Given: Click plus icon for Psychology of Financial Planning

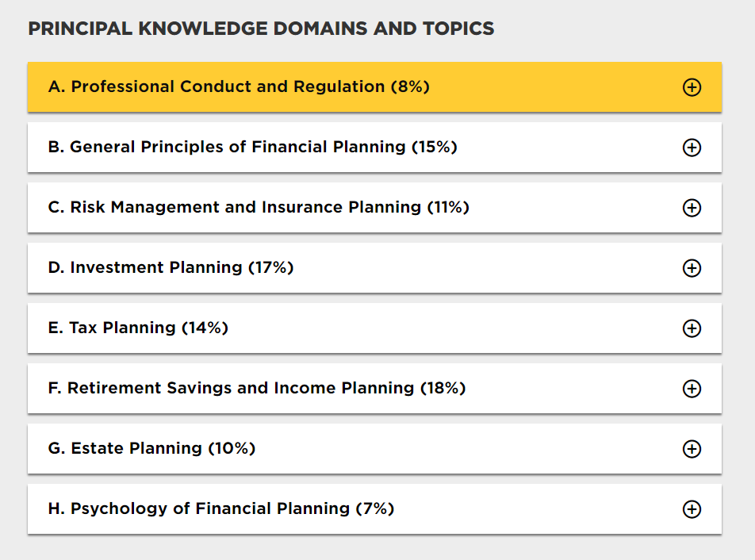Looking at the screenshot, I should pos(692,509).
